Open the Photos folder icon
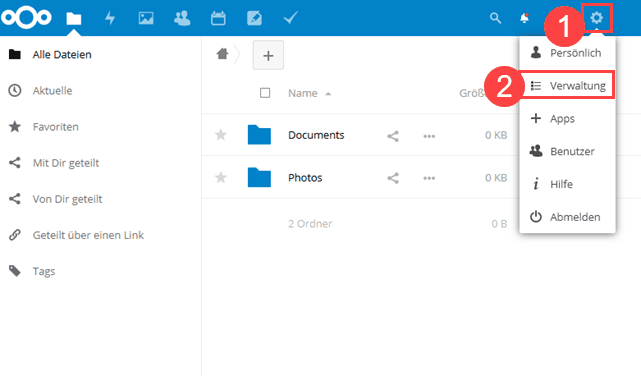 (x=259, y=177)
